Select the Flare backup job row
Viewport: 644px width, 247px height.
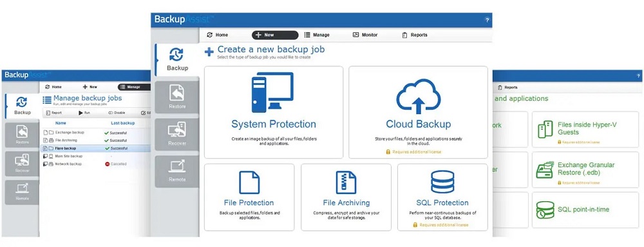click(x=96, y=148)
